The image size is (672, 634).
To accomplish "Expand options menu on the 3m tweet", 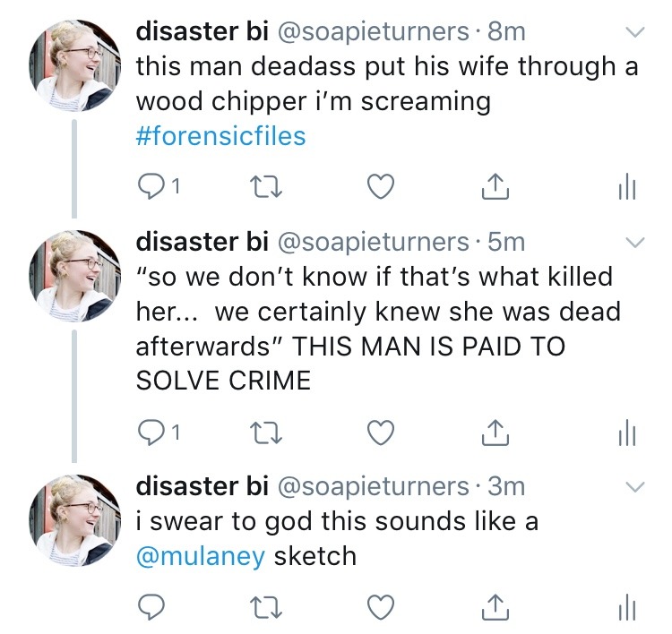I will pos(634,488).
